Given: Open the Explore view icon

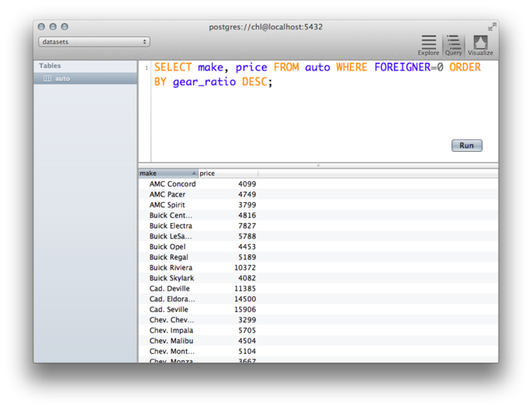Looking at the screenshot, I should (428, 43).
